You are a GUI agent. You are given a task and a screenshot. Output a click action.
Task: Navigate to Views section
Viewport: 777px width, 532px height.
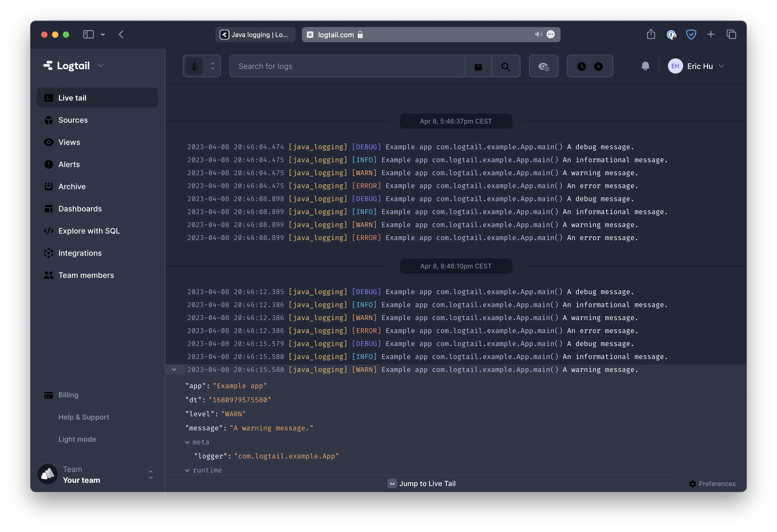69,142
